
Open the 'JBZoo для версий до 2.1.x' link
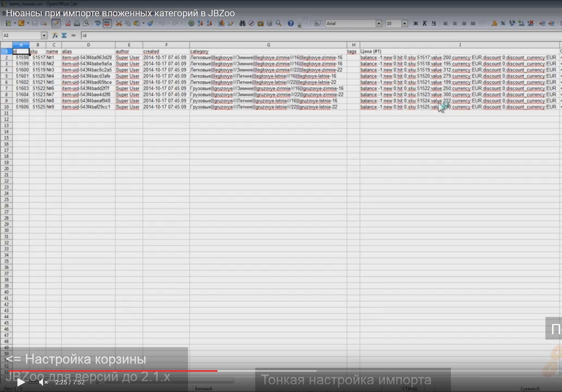pyautogui.click(x=88, y=377)
